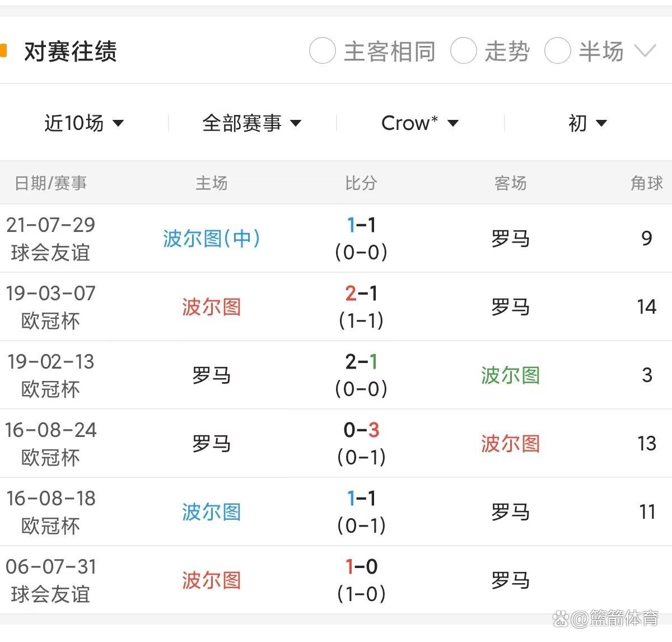The image size is (672, 642).
Task: Enable the 主客相同 filter
Action: pyautogui.click(x=322, y=51)
